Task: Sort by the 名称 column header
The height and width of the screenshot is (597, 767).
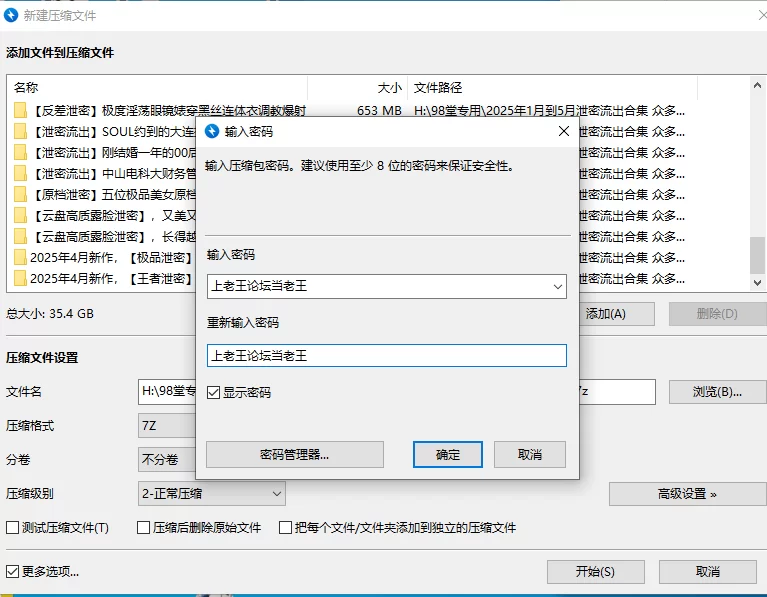Action: pos(157,88)
